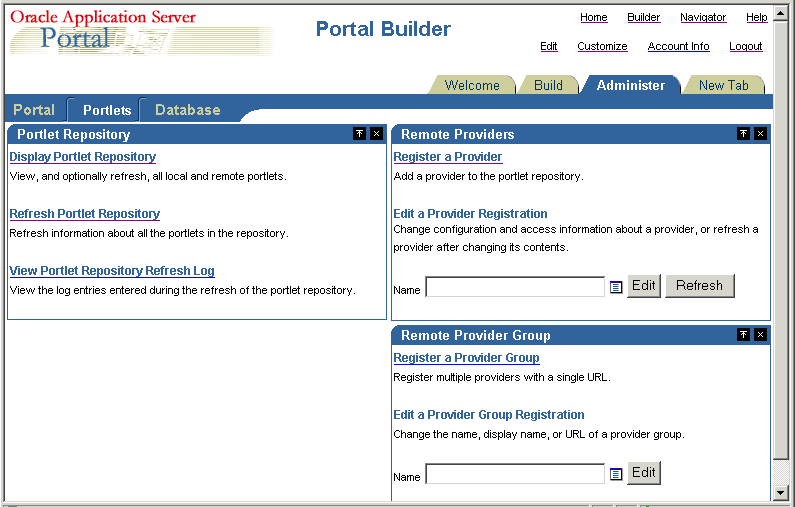Open View Portlet Repository Refresh Log
This screenshot has width=795, height=507.
112,271
